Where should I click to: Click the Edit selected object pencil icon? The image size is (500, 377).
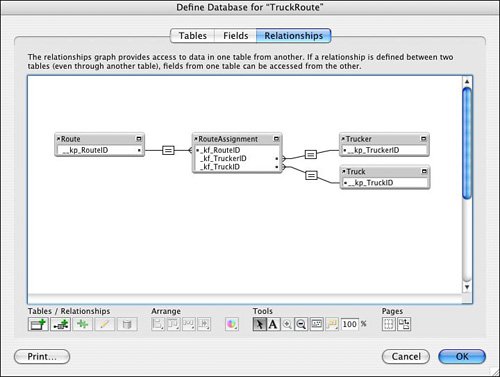[x=105, y=324]
